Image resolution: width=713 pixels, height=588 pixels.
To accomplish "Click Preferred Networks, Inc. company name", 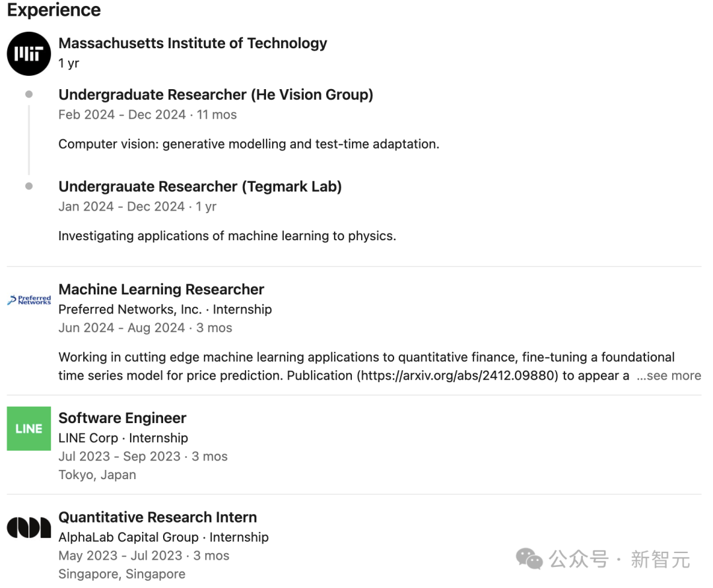I will [x=130, y=310].
